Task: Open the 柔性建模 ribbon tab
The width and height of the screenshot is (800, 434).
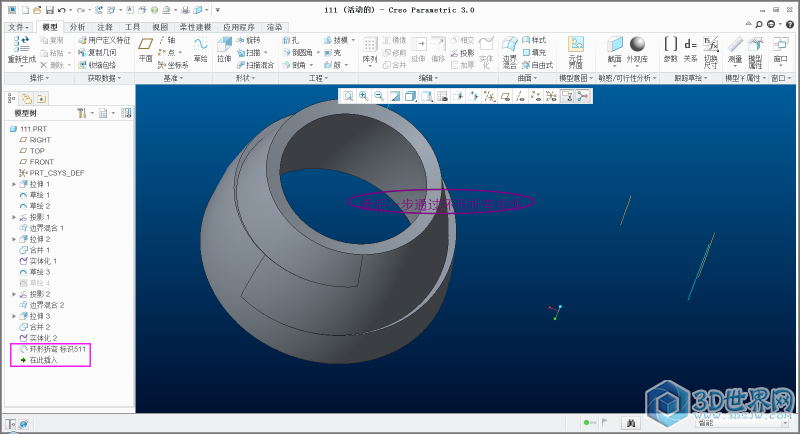Action: [195, 27]
